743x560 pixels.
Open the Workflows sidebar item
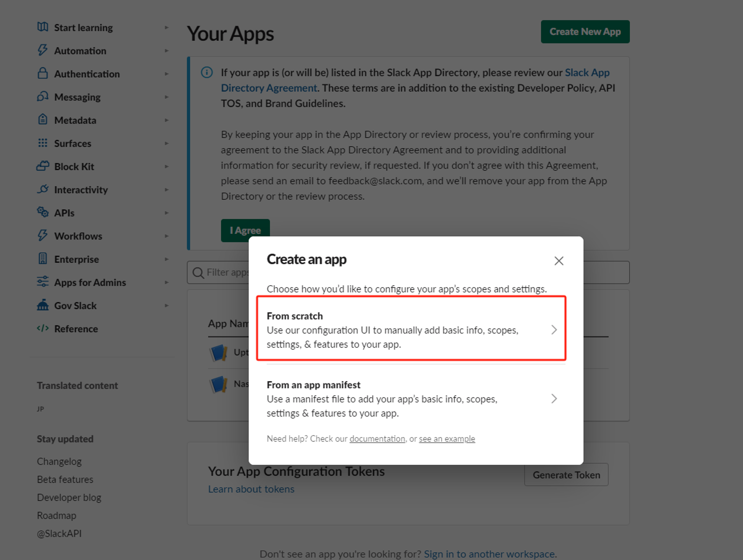78,236
